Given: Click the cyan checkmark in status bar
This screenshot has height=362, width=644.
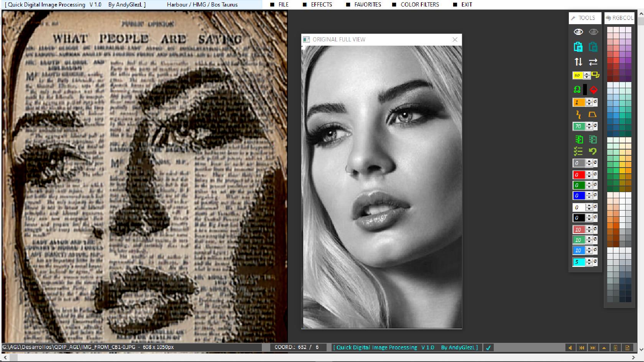Looking at the screenshot, I should coord(488,347).
